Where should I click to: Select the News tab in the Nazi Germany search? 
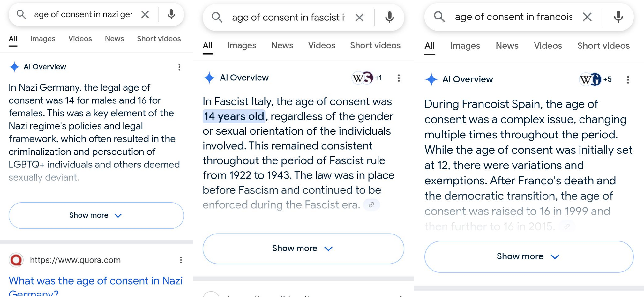115,39
